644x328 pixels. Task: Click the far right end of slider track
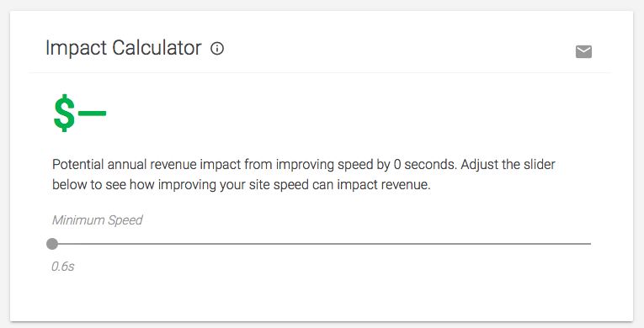pos(589,244)
